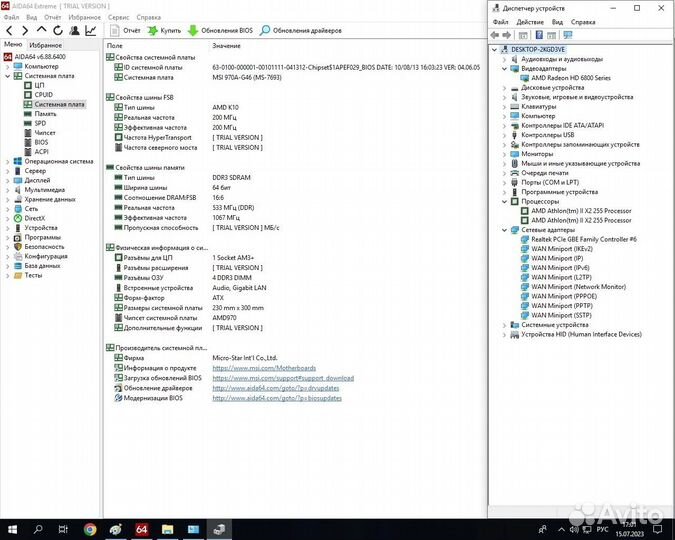Open Chrome from the taskbar
The width and height of the screenshot is (675, 540).
(90, 529)
